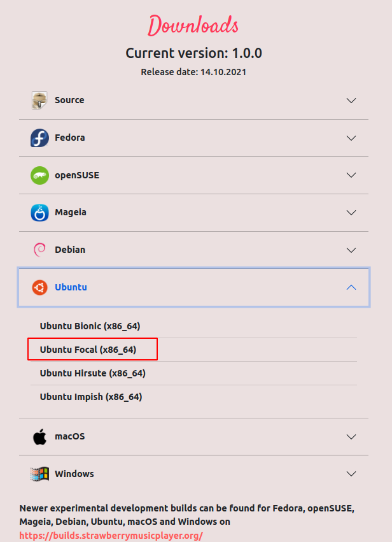Image resolution: width=392 pixels, height=542 pixels.
Task: Select the Ubuntu Hirsute download
Action: tap(93, 373)
